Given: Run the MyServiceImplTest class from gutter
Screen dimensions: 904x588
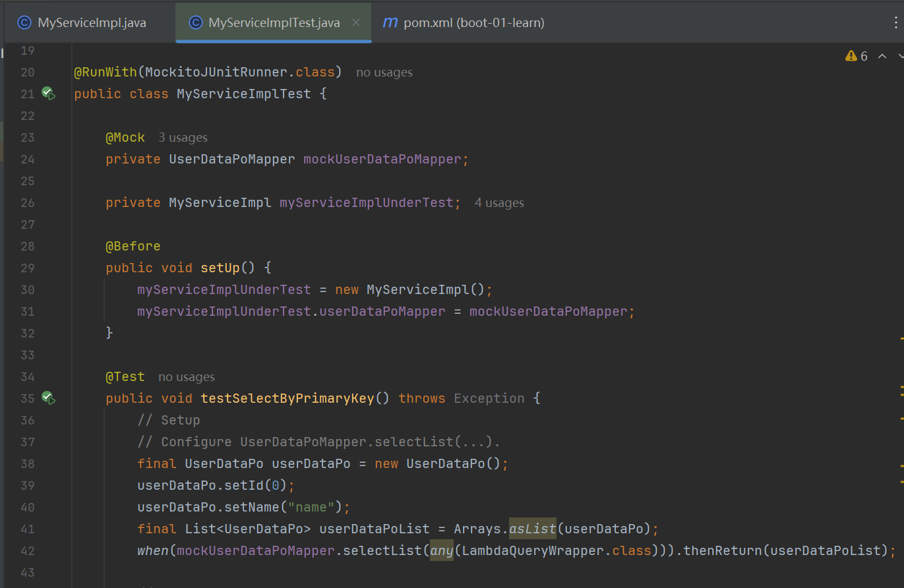Looking at the screenshot, I should [48, 94].
